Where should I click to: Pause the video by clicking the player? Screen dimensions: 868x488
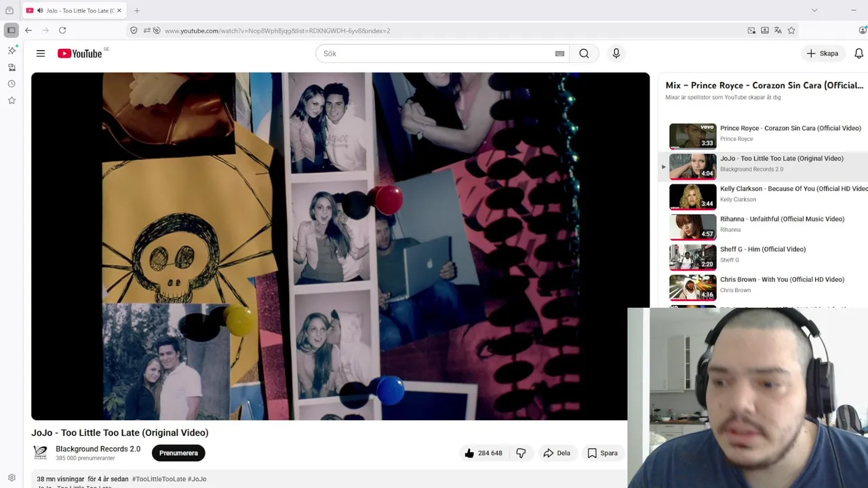(340, 246)
